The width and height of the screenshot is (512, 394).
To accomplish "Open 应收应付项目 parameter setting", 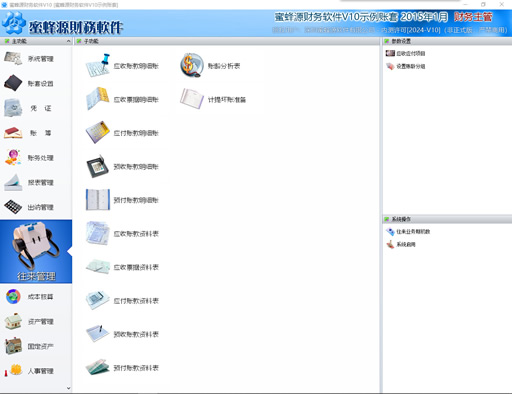I will point(405,53).
